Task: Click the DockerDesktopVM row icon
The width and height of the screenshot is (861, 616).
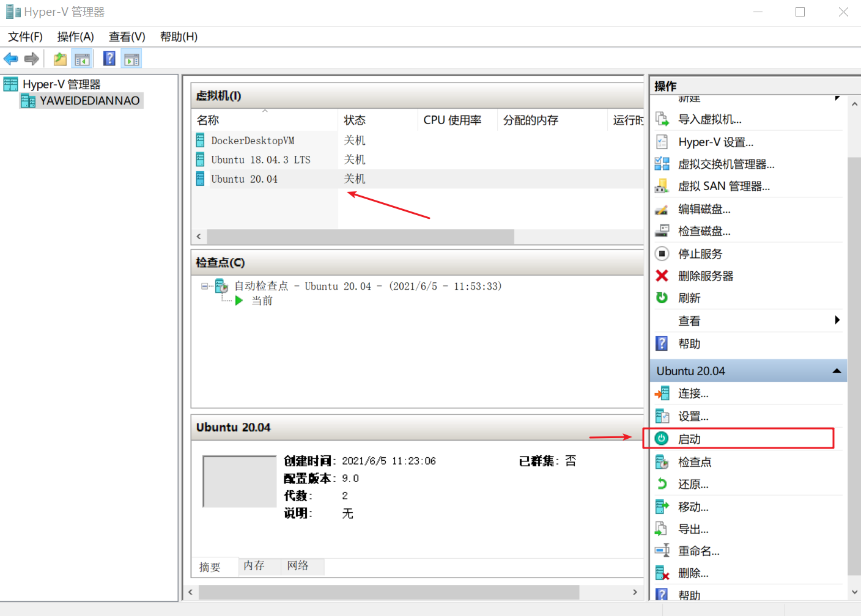Action: tap(200, 140)
